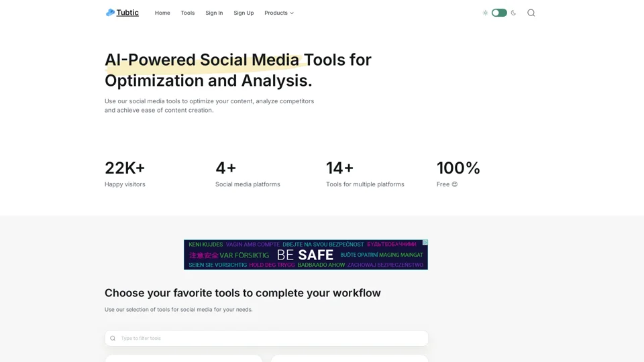The height and width of the screenshot is (362, 644).
Task: Click the ad options corner icon
Action: 425,242
